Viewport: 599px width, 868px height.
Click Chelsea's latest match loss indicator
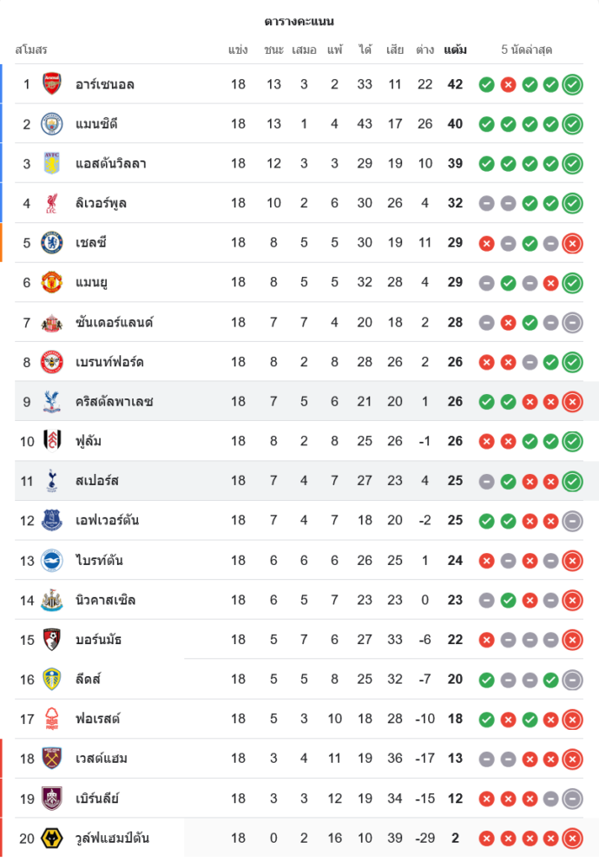point(572,243)
